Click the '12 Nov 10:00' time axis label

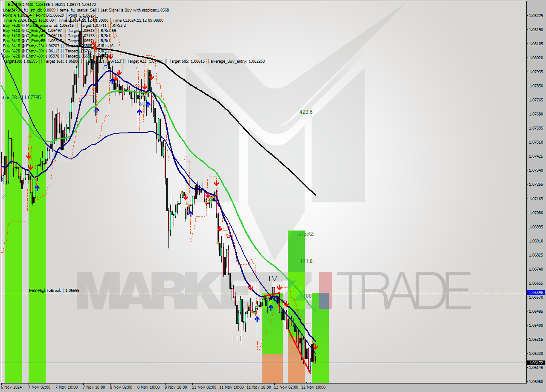click(x=313, y=387)
